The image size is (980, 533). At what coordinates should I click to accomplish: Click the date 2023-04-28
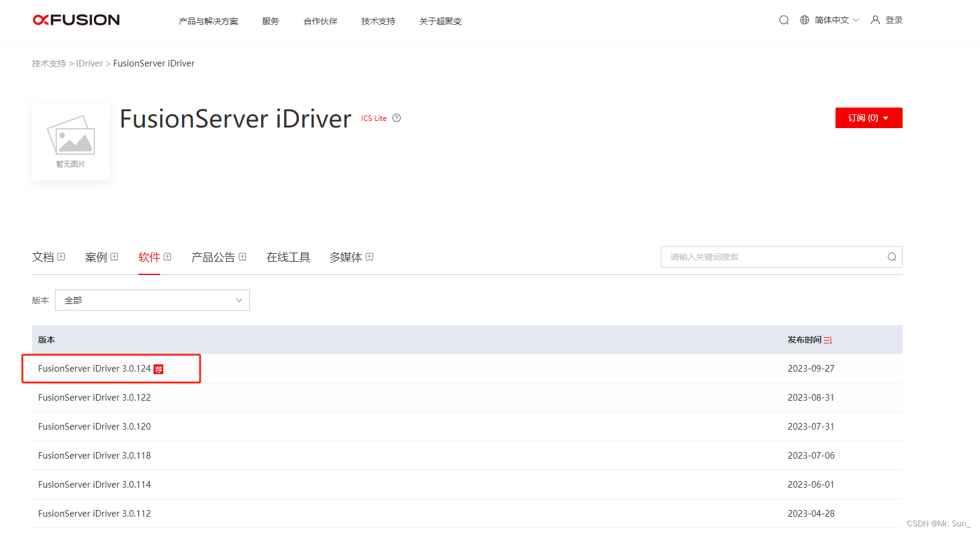click(811, 514)
